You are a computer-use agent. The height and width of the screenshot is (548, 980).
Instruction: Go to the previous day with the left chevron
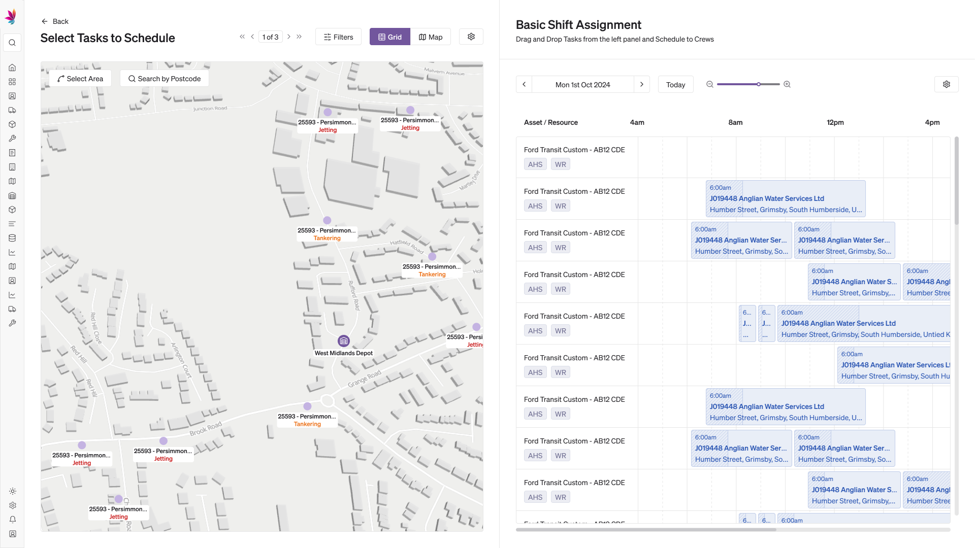click(524, 84)
